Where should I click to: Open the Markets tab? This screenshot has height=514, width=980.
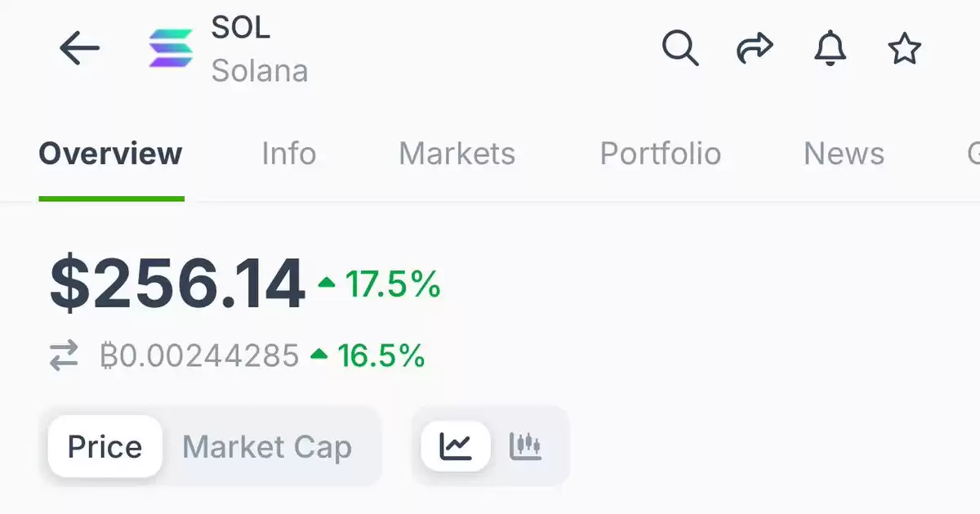(x=457, y=154)
